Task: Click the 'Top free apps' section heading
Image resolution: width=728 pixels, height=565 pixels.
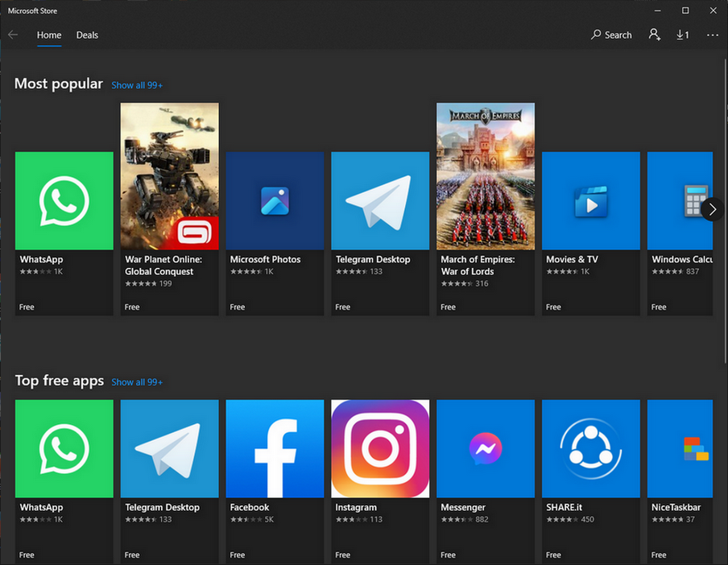Action: (x=60, y=381)
